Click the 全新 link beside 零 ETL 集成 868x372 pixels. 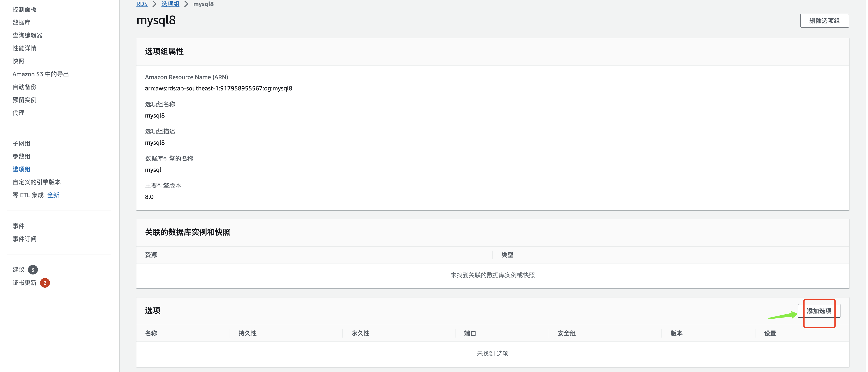(x=53, y=195)
